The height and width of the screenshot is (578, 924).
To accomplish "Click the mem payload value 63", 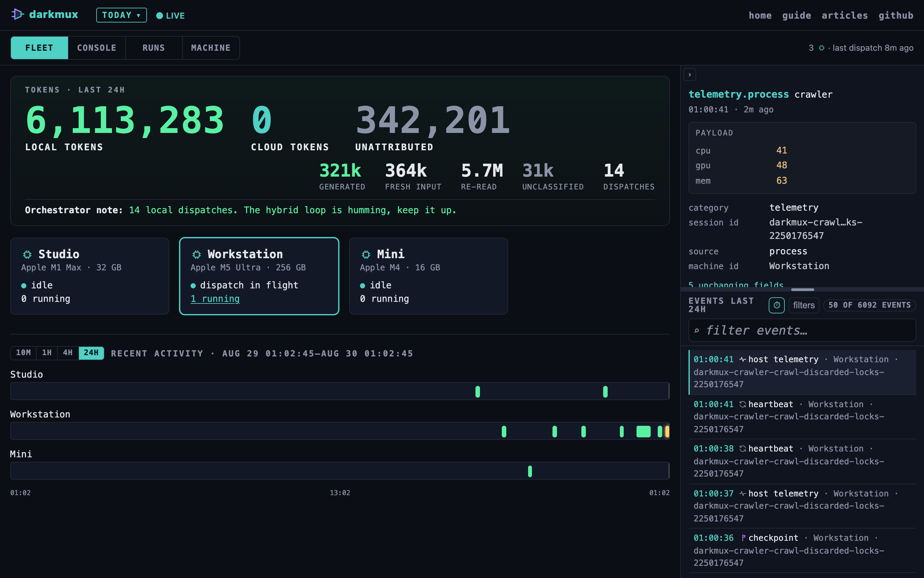I will pyautogui.click(x=782, y=180).
